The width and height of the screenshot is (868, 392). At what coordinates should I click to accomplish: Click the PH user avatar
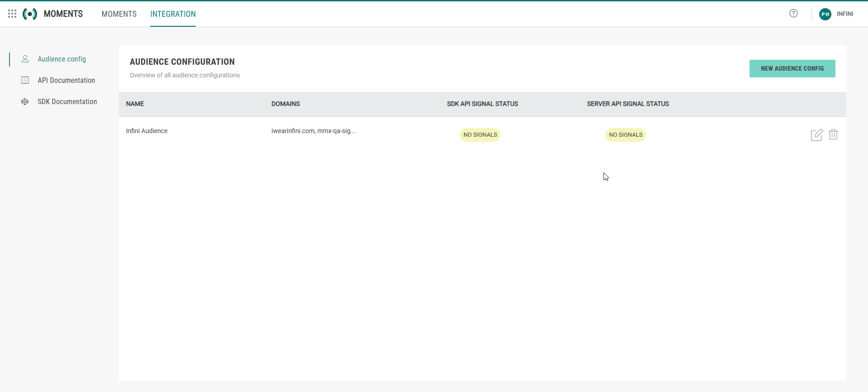(x=825, y=14)
